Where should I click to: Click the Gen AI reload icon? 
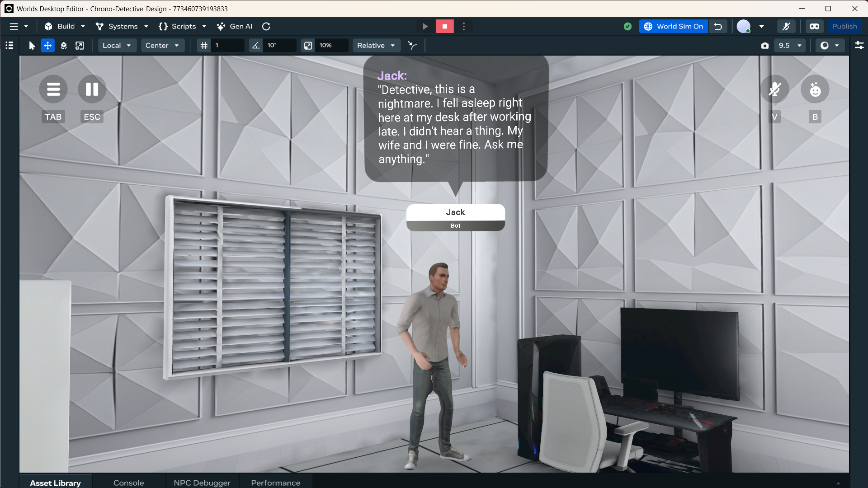coord(266,26)
